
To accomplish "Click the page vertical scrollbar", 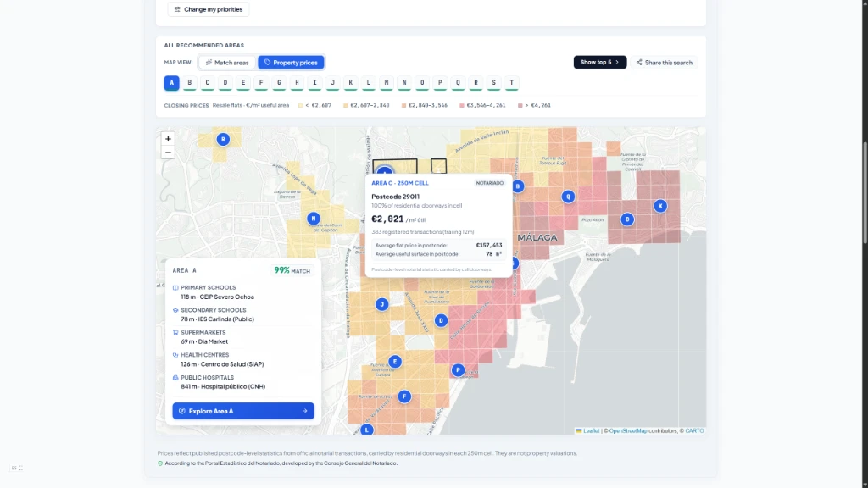I will [865, 192].
